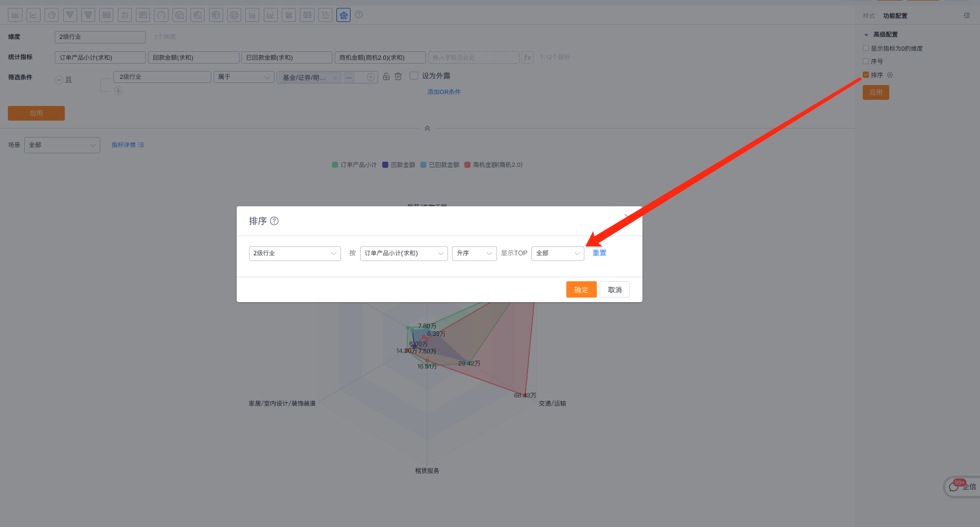This screenshot has height=527, width=980.
Task: Click the 应用 button in 高级配置 panel
Action: [876, 92]
